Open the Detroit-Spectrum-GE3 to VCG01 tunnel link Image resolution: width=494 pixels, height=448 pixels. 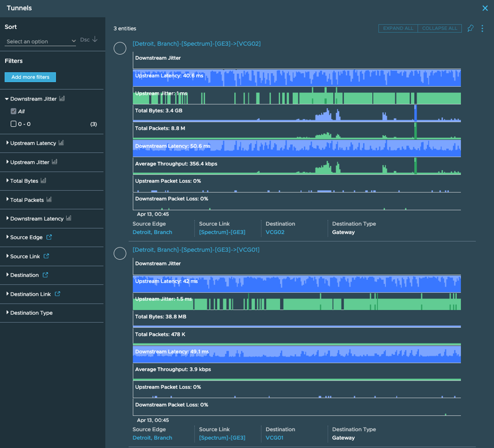point(196,250)
